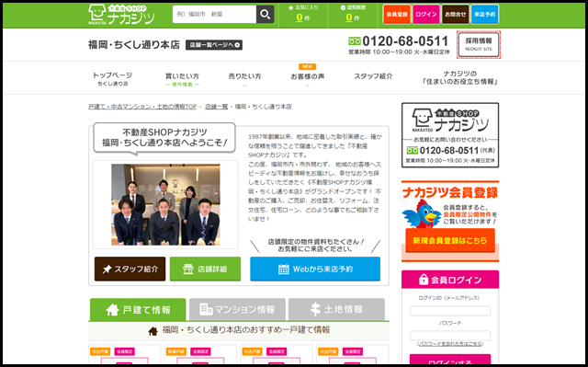Click the blue bird mascot image
This screenshot has height=367, width=588.
pyautogui.click(x=422, y=214)
